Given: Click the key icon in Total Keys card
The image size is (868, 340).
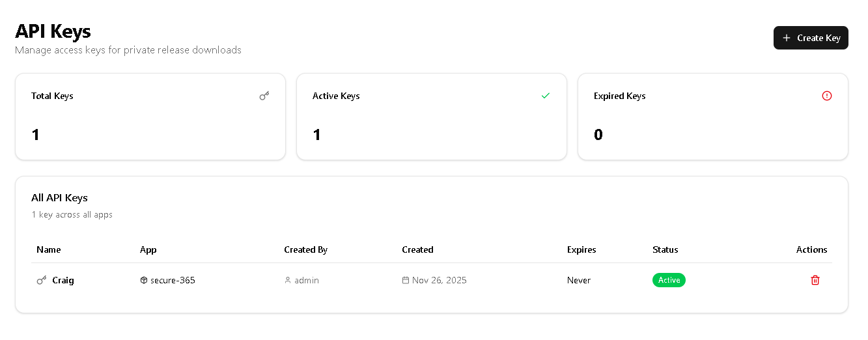Looking at the screenshot, I should [x=264, y=96].
